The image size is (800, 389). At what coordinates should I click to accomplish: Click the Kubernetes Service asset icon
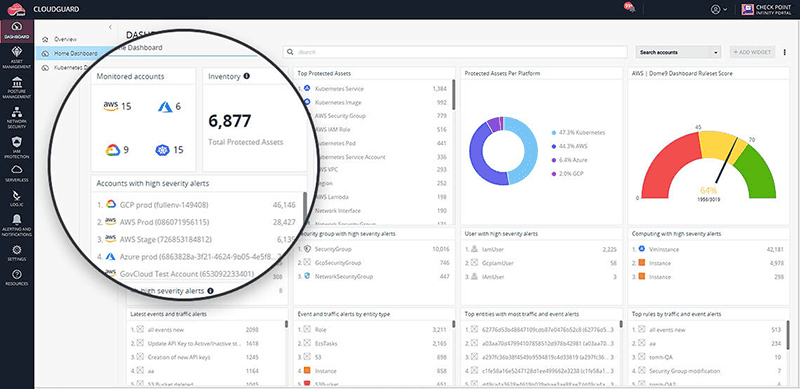point(307,88)
